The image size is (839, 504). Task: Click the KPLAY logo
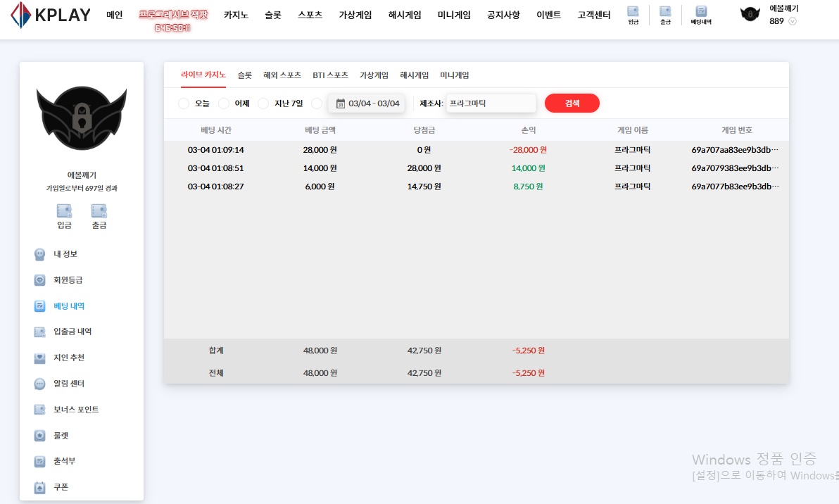pyautogui.click(x=50, y=14)
